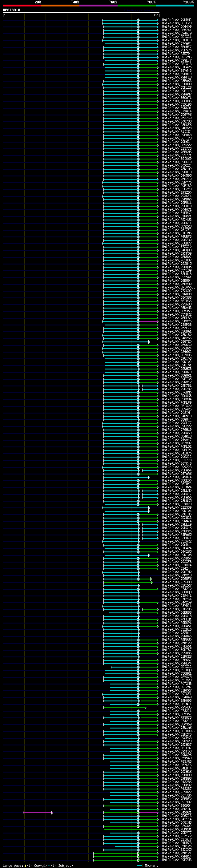Open the UniRef100_Q5K121 entry
197x868 pixels.
coord(176,853)
